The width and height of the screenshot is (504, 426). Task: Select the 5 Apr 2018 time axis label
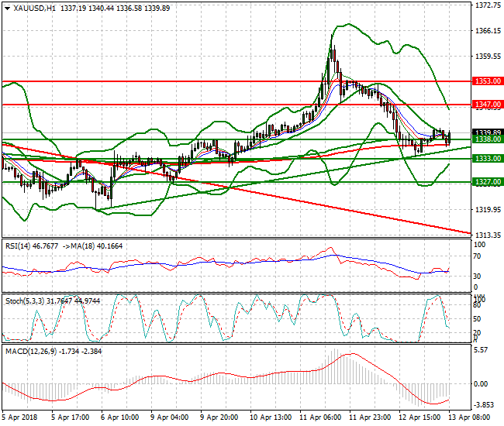(19, 417)
